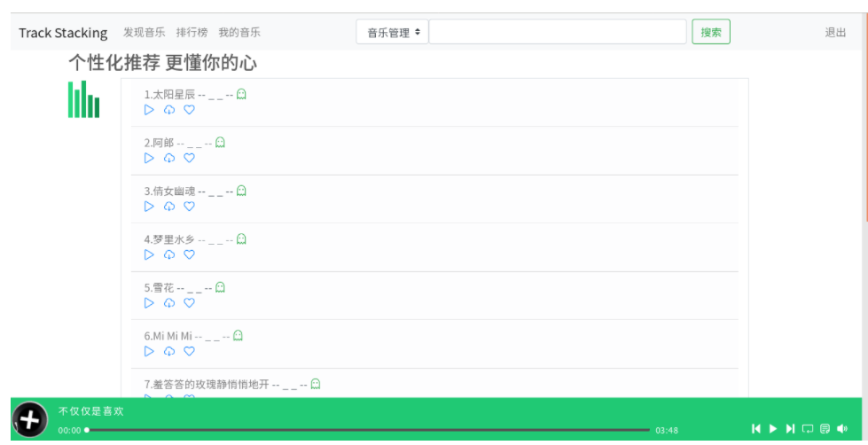Focus the search text input field
Screen dimensions: 868x445
pos(558,32)
